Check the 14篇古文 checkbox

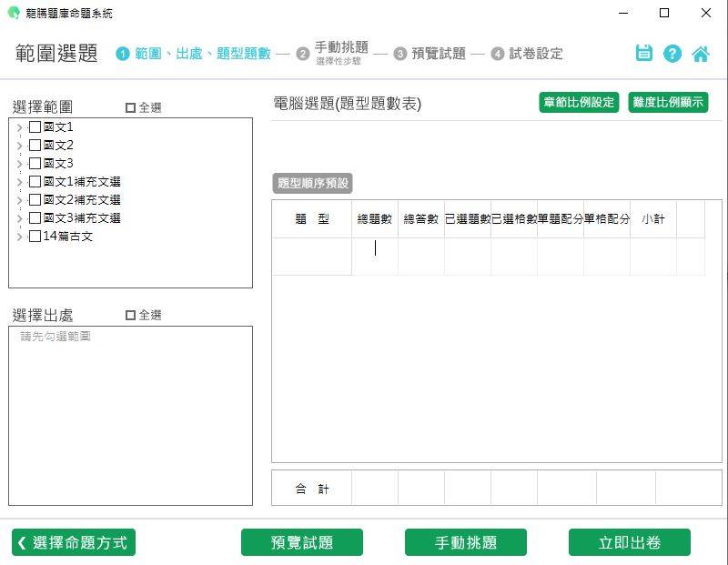(x=35, y=237)
